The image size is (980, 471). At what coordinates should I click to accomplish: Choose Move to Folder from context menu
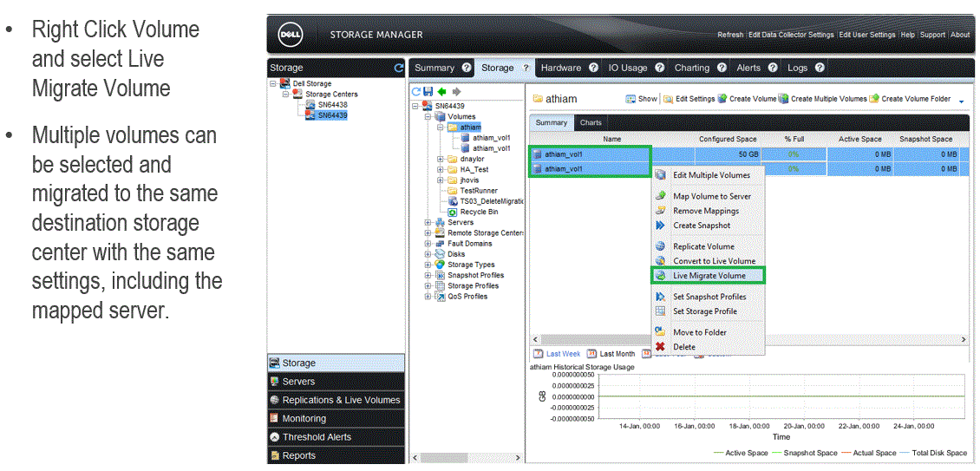tap(709, 332)
